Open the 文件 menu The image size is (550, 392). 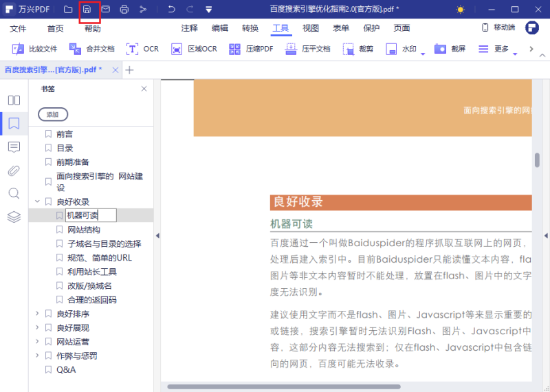pos(19,28)
